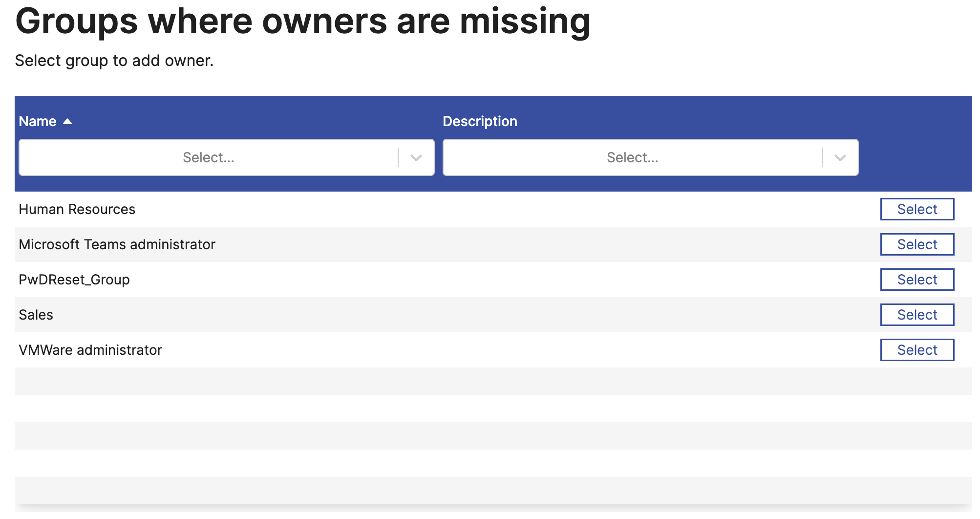Click the "Select group to add owner." text

pyautogui.click(x=114, y=61)
